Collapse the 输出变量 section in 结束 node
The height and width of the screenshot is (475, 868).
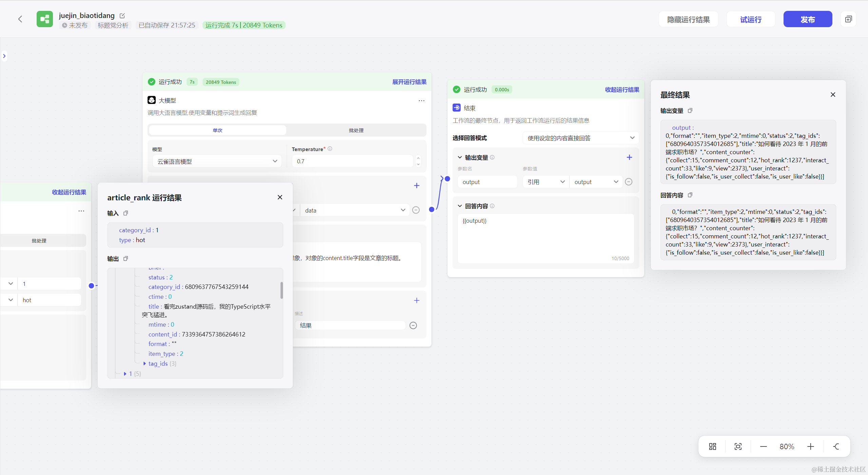coord(460,158)
